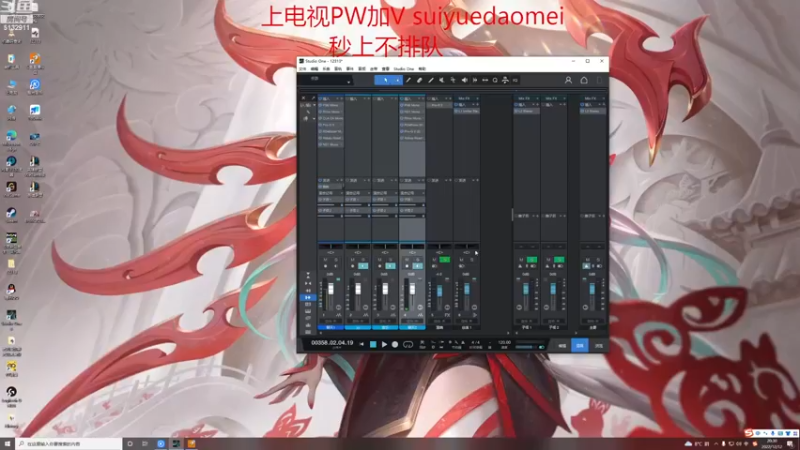Open the automation mode dropdown on the first channel

(x=332, y=321)
